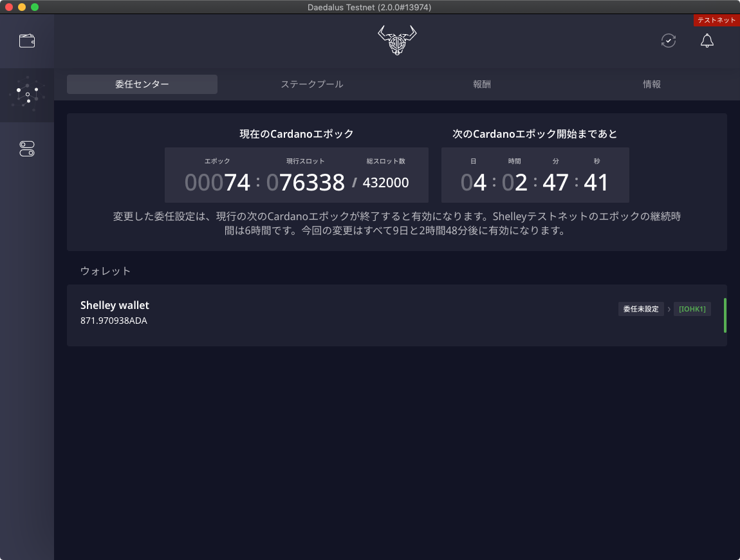Click the ウォレット section heading

coord(106,271)
